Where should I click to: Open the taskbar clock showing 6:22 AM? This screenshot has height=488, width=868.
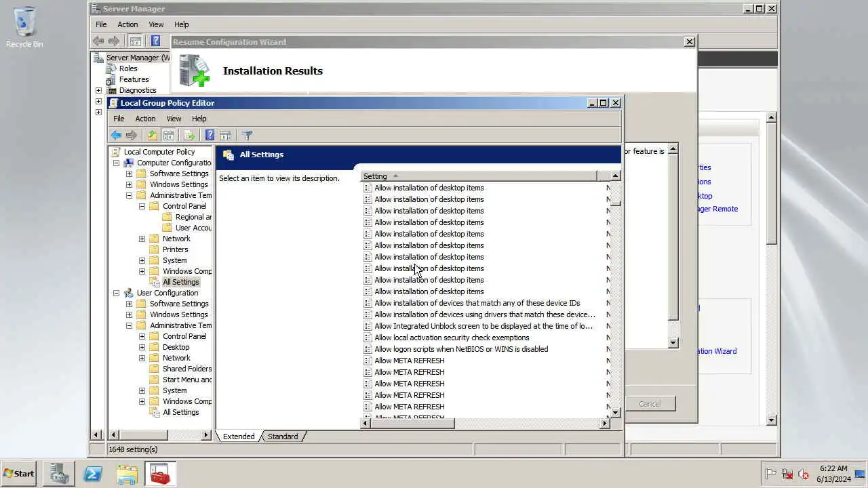[x=833, y=474]
